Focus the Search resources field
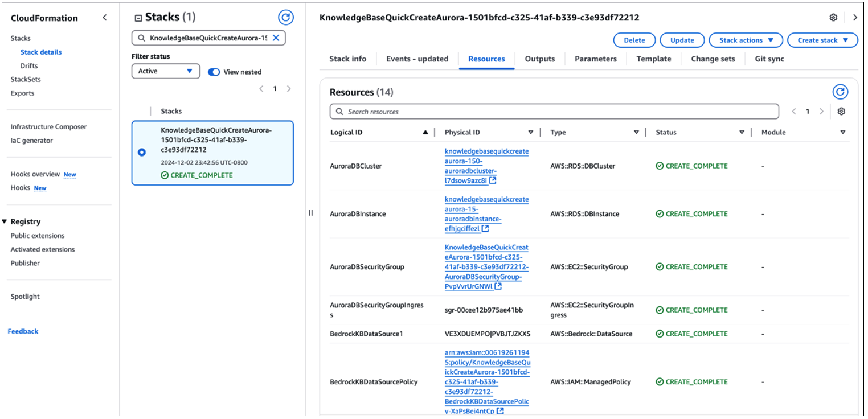This screenshot has height=419, width=868. tap(554, 112)
